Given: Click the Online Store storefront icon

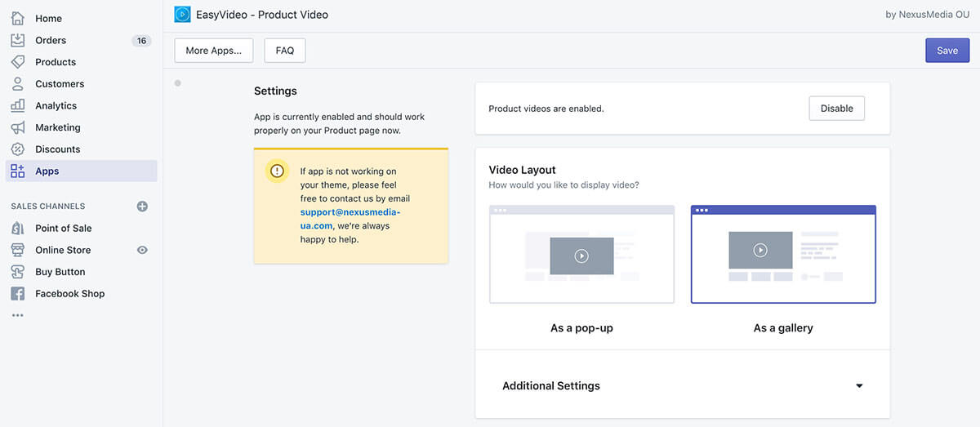Looking at the screenshot, I should (x=17, y=250).
